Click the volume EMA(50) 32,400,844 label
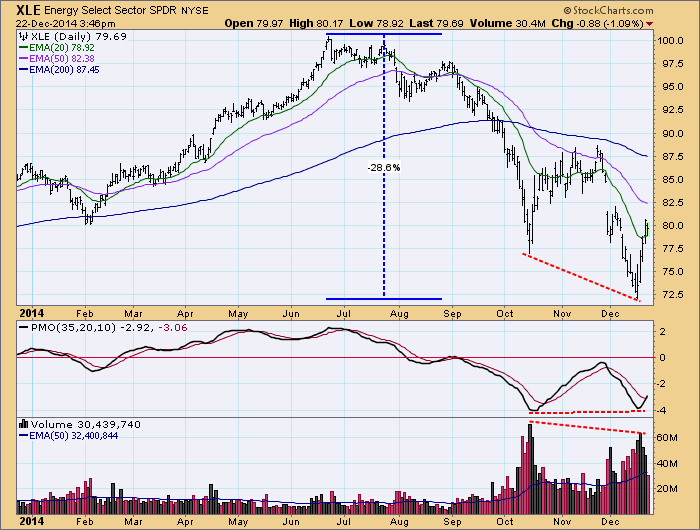Image resolution: width=700 pixels, height=530 pixels. coord(74,435)
